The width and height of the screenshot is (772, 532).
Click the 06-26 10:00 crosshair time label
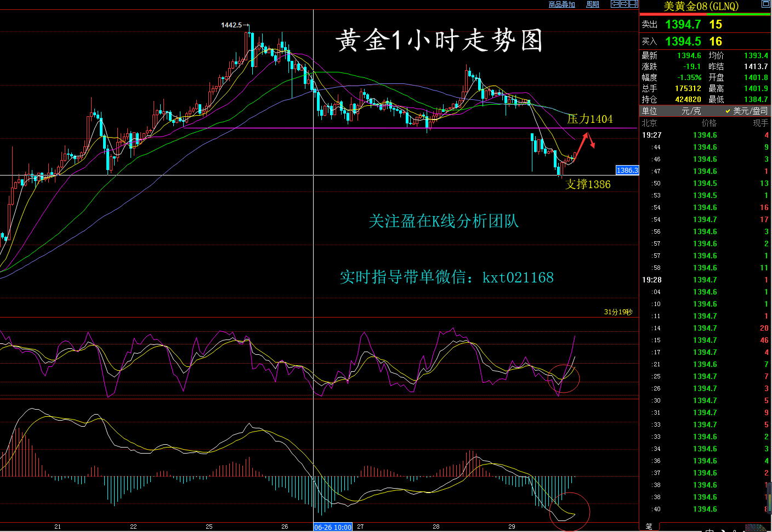[x=333, y=527]
